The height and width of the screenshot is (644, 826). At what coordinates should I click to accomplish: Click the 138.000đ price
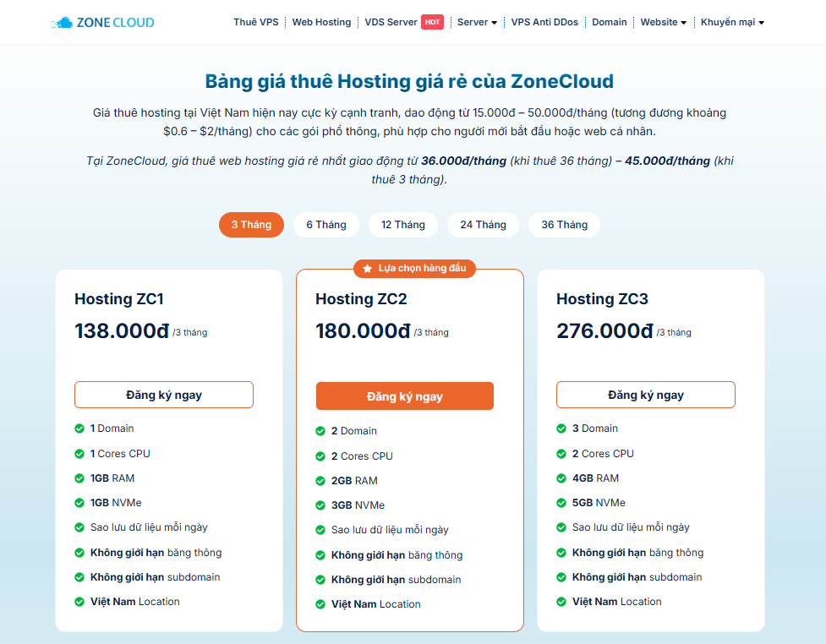[122, 331]
